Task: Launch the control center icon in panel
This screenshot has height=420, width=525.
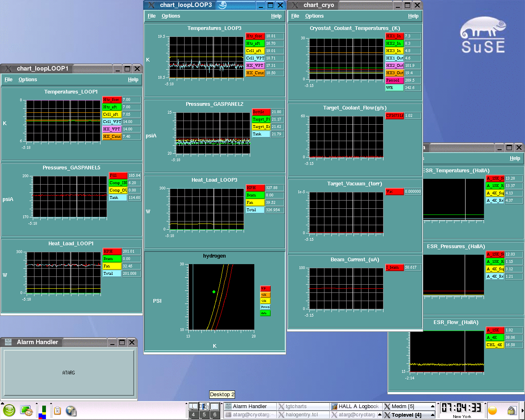Action: coord(27,411)
